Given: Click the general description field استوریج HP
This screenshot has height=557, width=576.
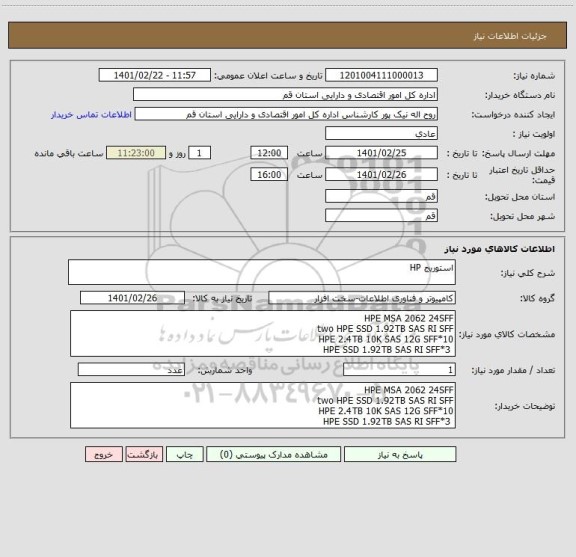Looking at the screenshot, I should pyautogui.click(x=262, y=272).
